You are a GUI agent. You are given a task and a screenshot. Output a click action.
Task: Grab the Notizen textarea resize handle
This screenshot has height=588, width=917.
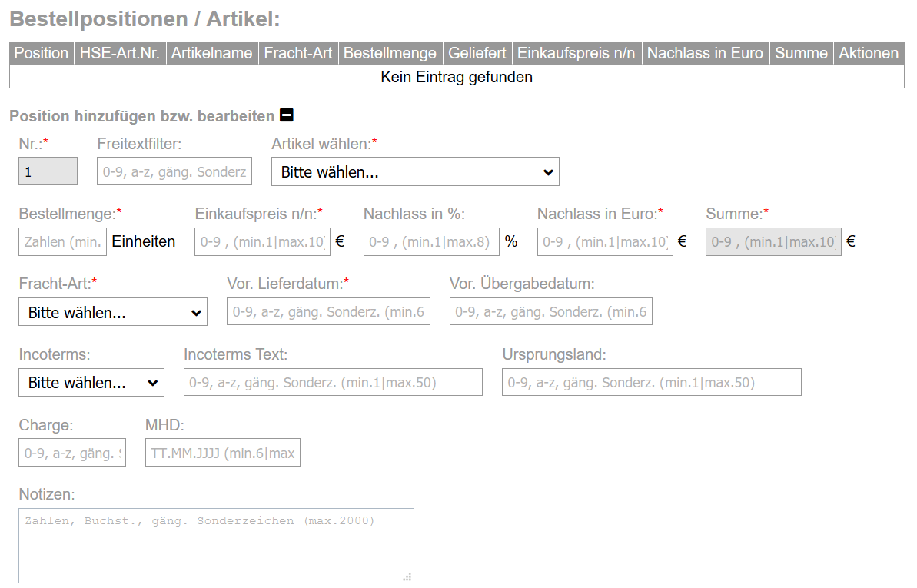[x=407, y=577]
